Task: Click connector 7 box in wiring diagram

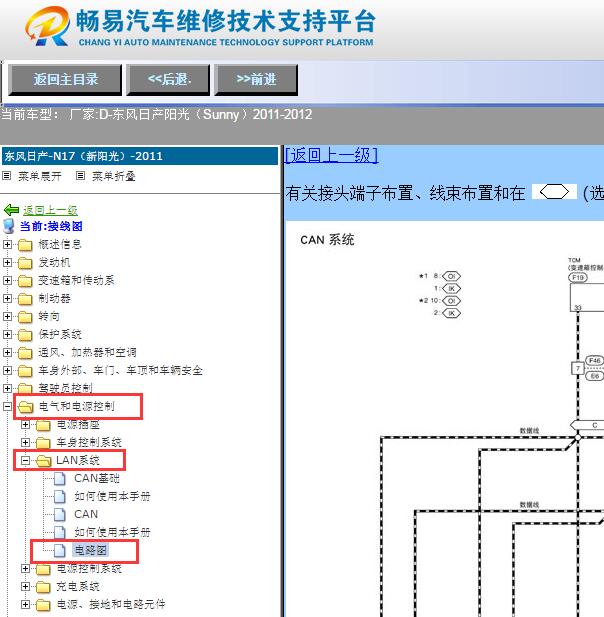Action: click(578, 369)
